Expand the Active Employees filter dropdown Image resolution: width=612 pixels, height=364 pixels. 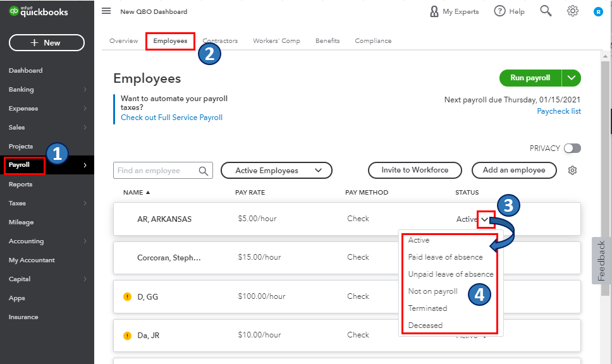pos(276,171)
